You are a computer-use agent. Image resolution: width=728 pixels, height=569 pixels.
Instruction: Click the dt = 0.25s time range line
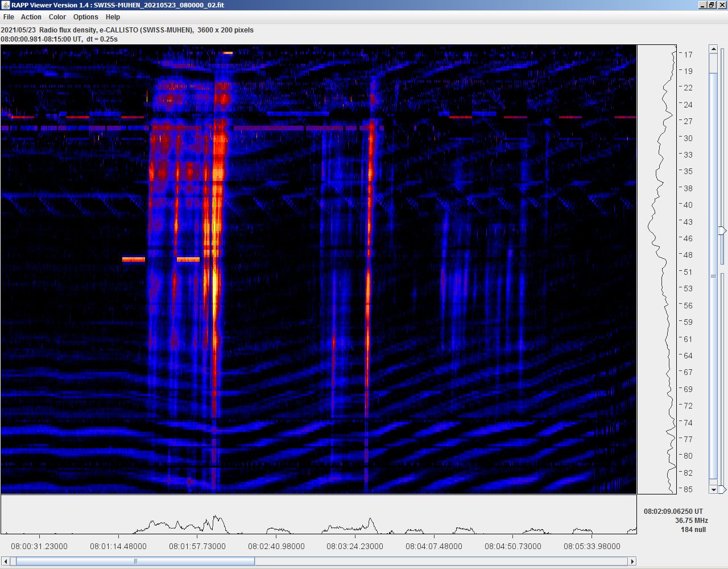tap(59, 39)
